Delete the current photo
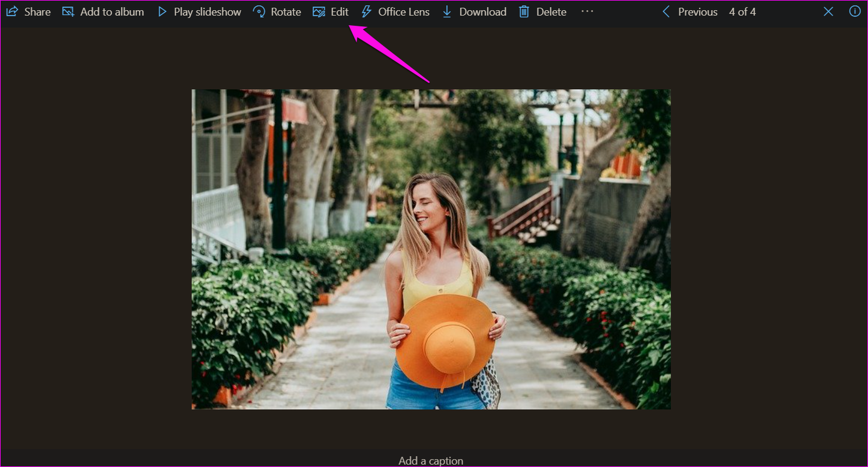The image size is (868, 467). coord(542,12)
